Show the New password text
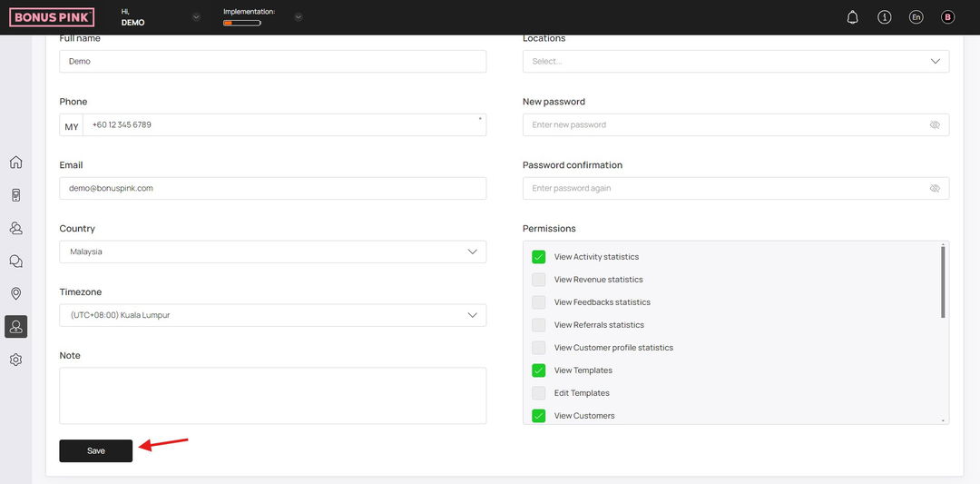Screen dimensions: 980x484 click(x=935, y=125)
